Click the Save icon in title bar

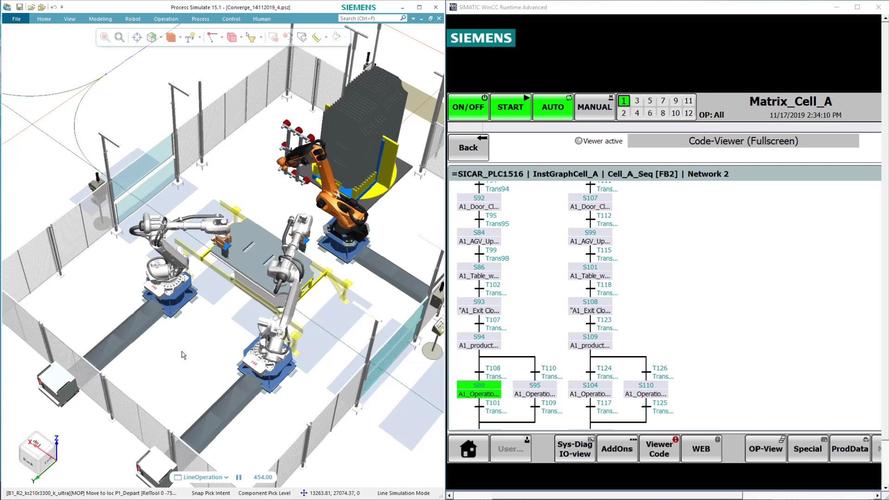pyautogui.click(x=19, y=6)
